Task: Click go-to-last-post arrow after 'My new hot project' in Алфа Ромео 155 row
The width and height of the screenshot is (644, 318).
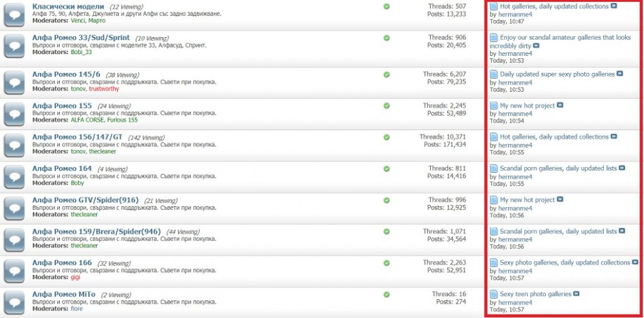Action: [560, 105]
